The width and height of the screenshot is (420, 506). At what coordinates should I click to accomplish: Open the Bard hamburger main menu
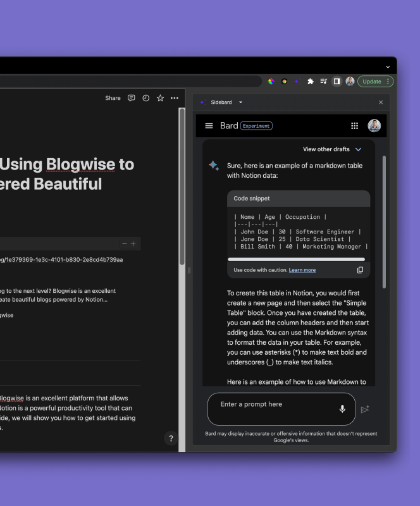pyautogui.click(x=209, y=126)
